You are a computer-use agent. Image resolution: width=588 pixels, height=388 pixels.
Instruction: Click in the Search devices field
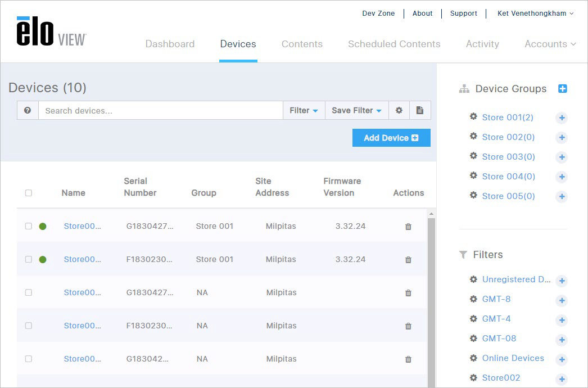tap(161, 110)
